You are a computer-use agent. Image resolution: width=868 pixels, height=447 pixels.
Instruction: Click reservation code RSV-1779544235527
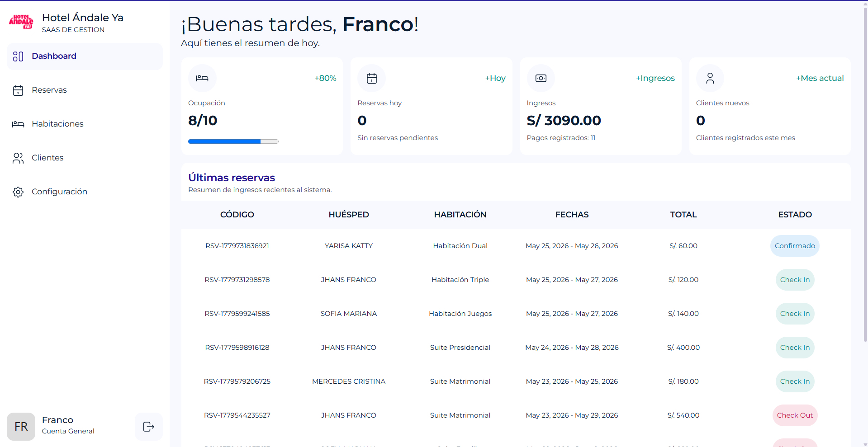coord(237,415)
